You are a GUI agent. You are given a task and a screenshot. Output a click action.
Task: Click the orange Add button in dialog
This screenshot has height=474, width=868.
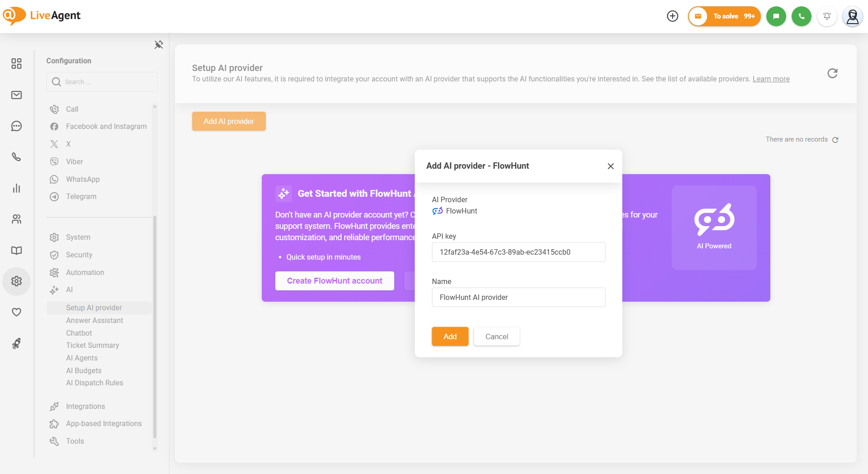(x=450, y=337)
